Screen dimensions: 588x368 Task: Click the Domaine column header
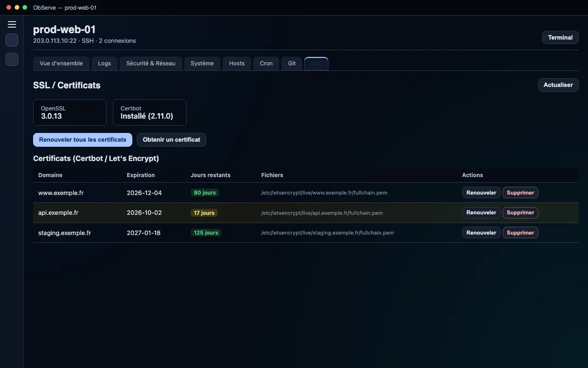coord(50,175)
